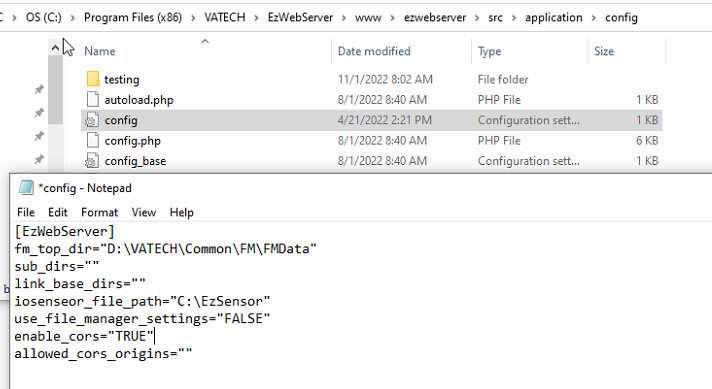
Task: Go to the EzWebServer folder in the breadcrumb
Action: point(300,18)
